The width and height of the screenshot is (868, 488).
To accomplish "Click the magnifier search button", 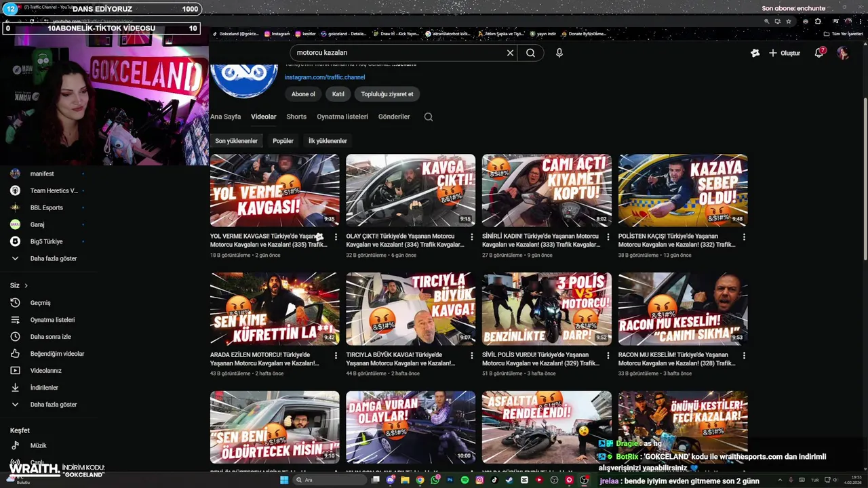I will tap(530, 53).
